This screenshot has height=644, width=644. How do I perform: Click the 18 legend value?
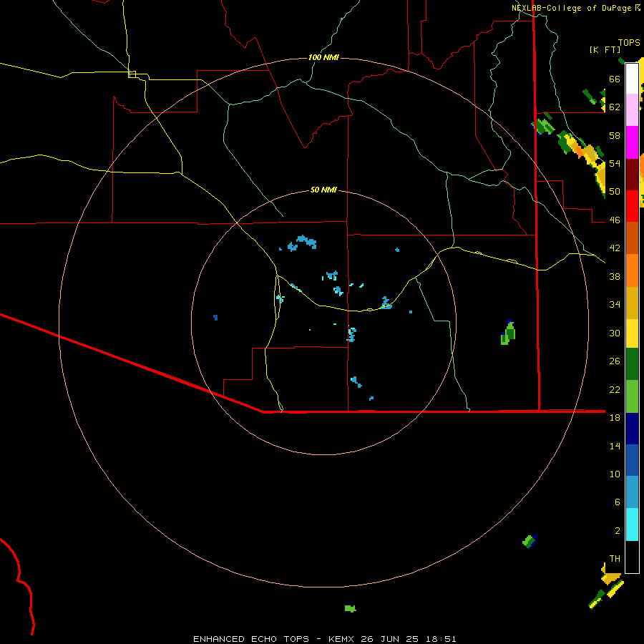point(615,418)
